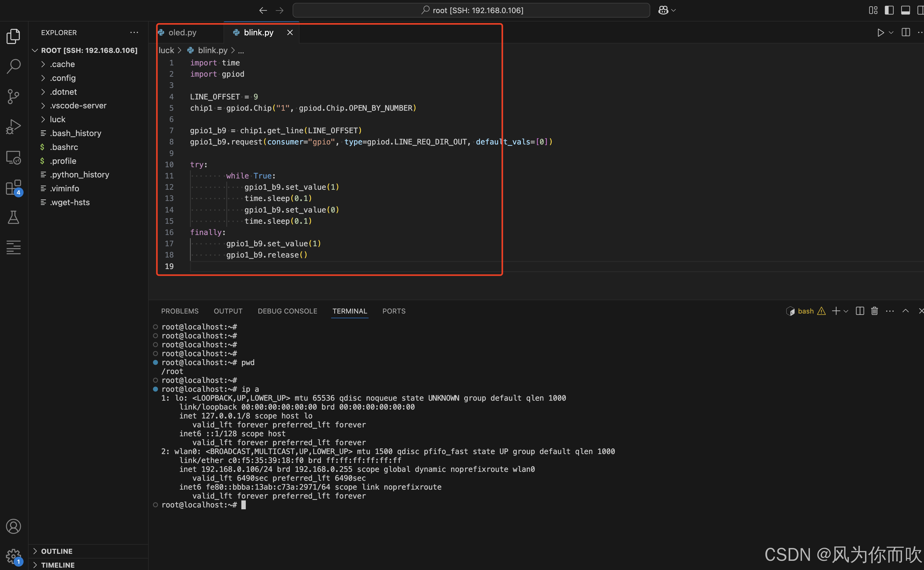
Task: Split the terminal panel
Action: click(860, 311)
